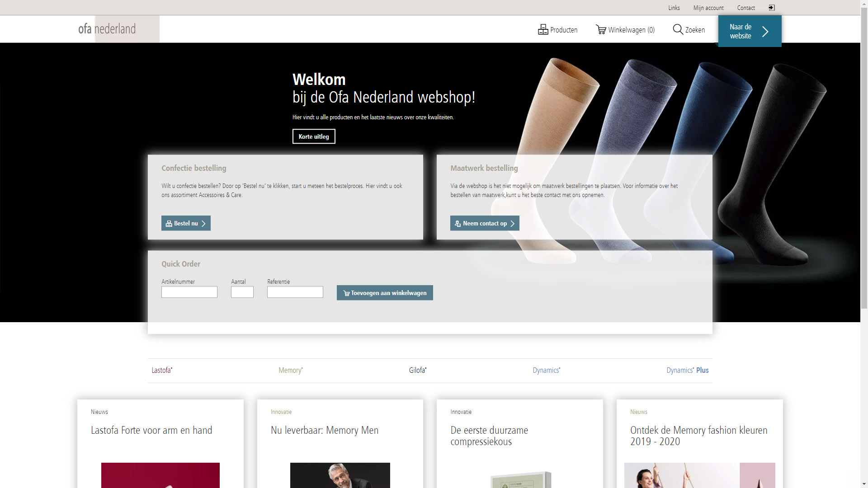Focus the Aantal quantity field
The image size is (868, 488).
click(242, 292)
